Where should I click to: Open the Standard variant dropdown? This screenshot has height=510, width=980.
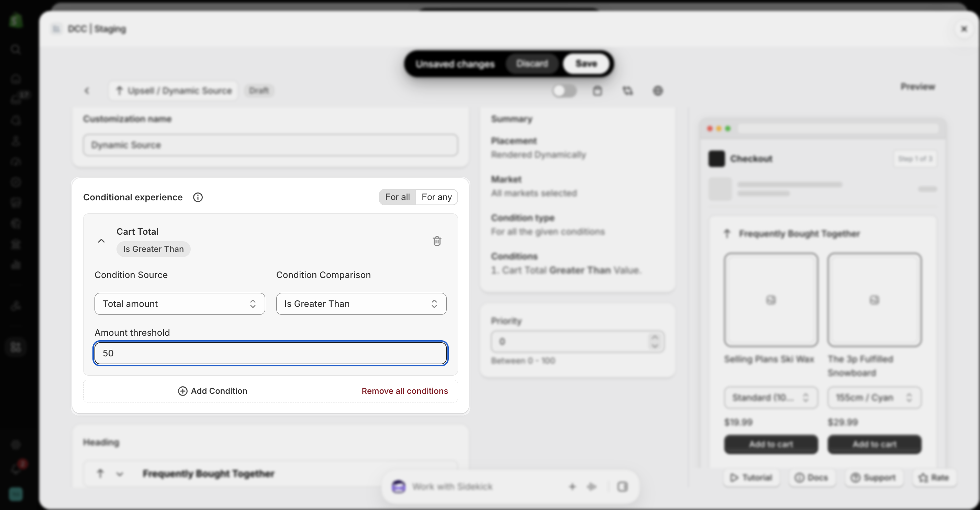point(771,398)
